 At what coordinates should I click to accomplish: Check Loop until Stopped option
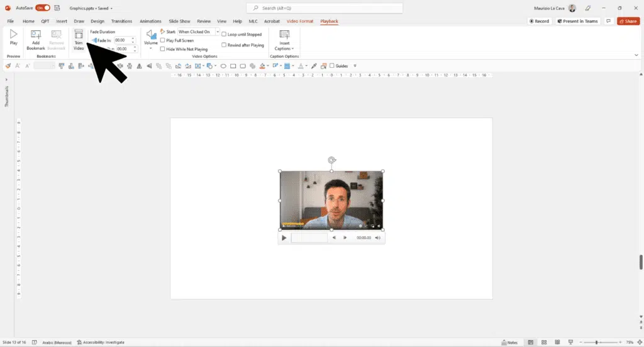[x=225, y=35]
